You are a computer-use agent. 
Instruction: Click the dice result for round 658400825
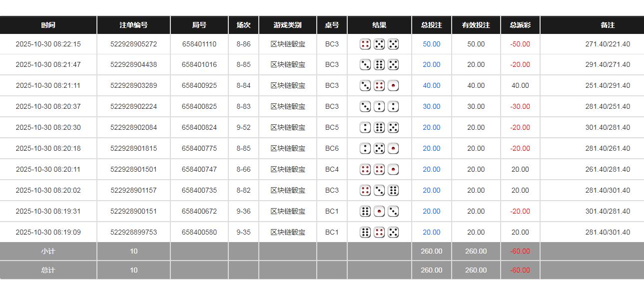[379, 106]
